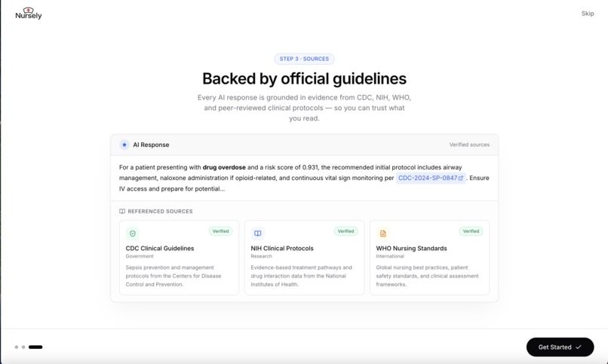Click the Step 3 Sources pill
Viewport: 608px width, 364px height.
pos(304,59)
